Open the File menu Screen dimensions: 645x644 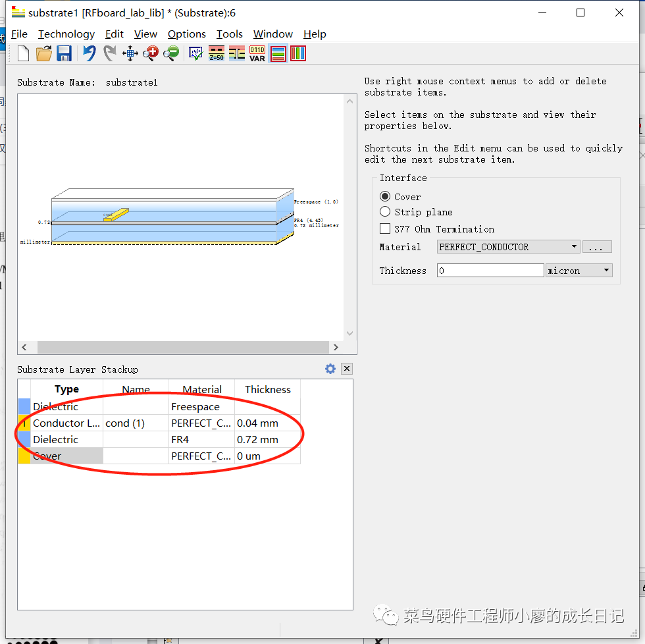pos(19,34)
